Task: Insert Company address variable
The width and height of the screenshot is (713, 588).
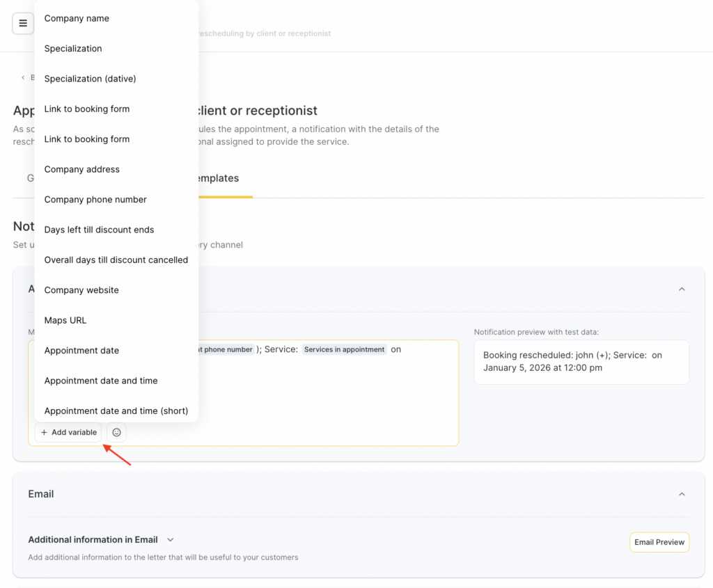Action: tap(81, 169)
